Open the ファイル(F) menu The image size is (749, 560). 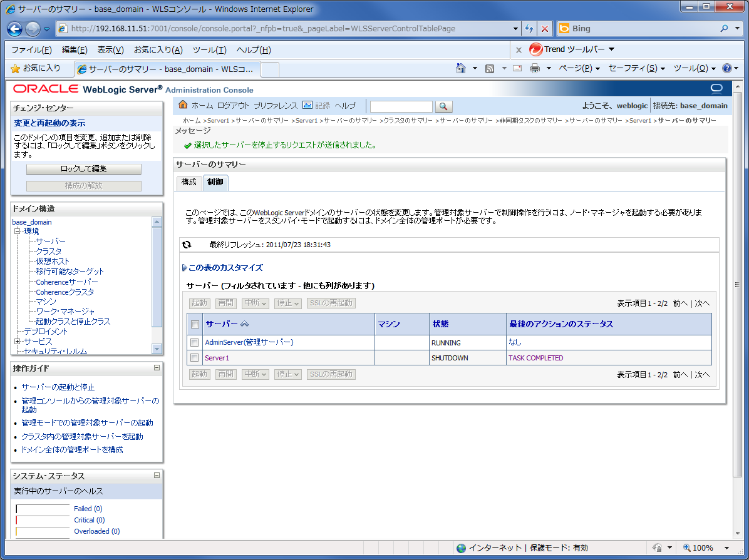coord(31,49)
